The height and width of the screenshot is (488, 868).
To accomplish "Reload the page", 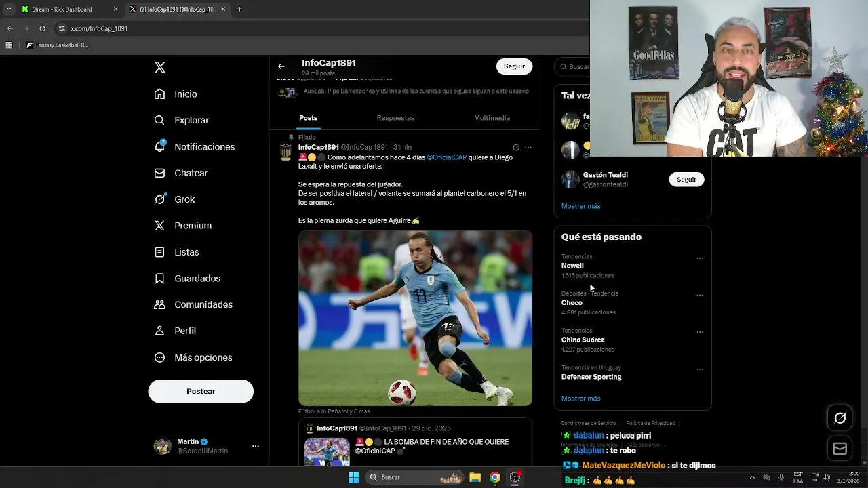I will coord(43,28).
